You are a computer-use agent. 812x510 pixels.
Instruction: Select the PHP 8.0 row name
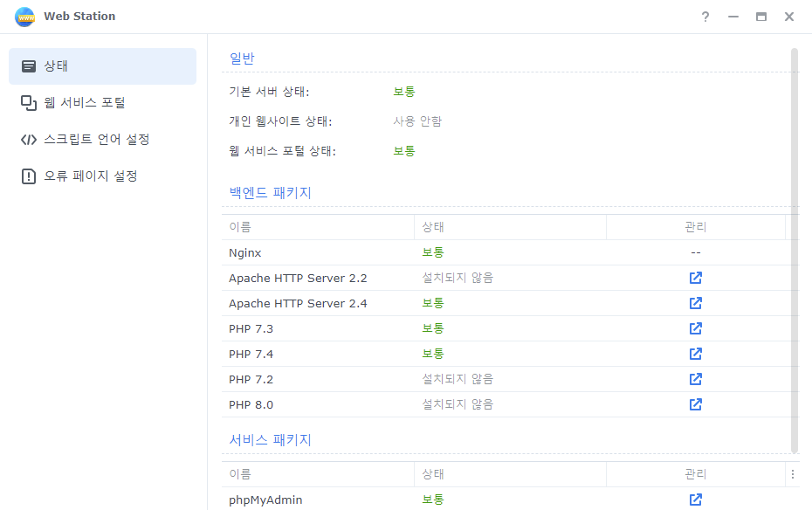click(251, 405)
